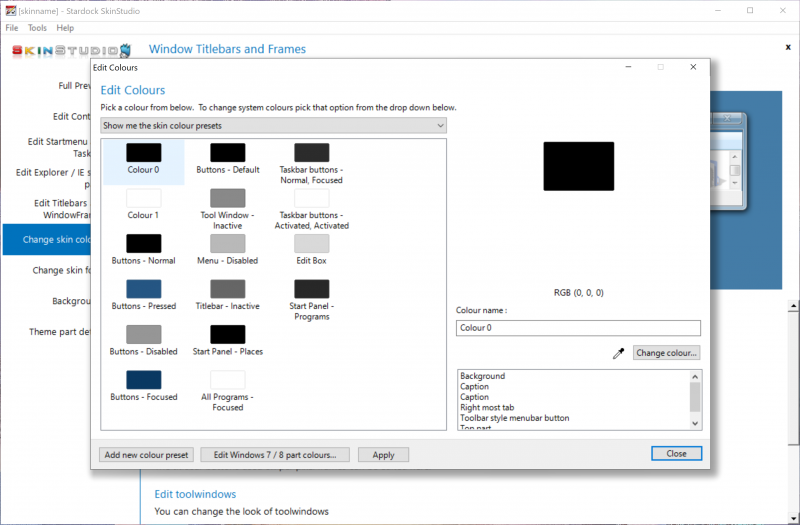Select Toolbar style menubar button entry
This screenshot has width=800, height=525.
pos(515,418)
